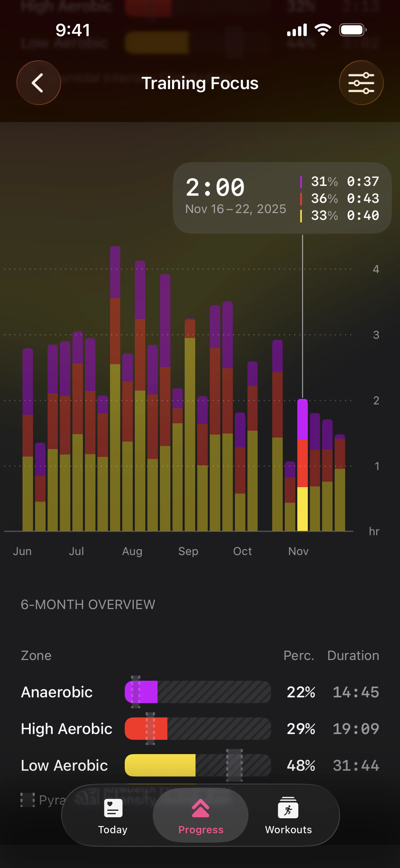This screenshot has width=400, height=868.
Task: Tap the cellular signal bars icon
Action: click(x=297, y=30)
